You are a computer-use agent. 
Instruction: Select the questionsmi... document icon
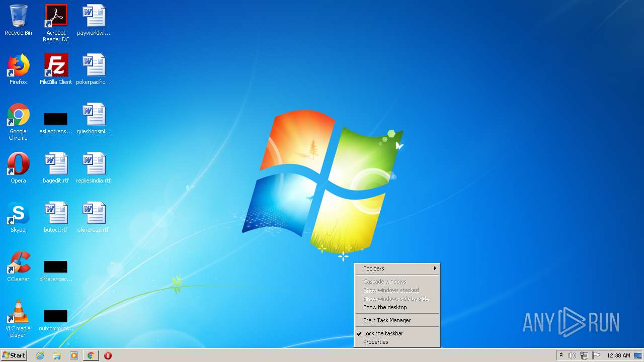[94, 119]
